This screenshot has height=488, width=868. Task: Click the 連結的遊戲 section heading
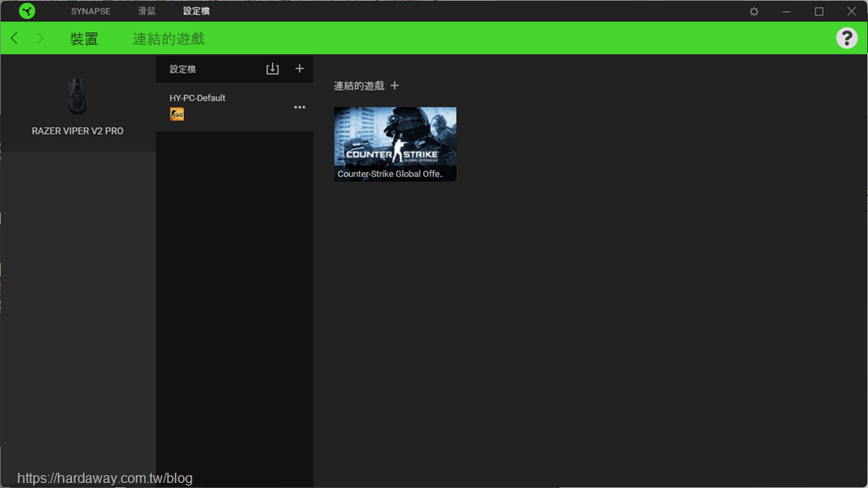359,86
